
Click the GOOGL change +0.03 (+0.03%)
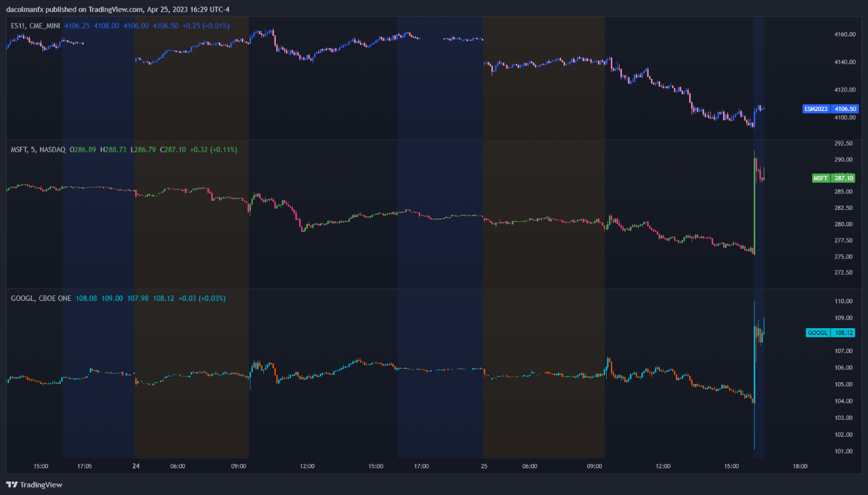[202, 298]
